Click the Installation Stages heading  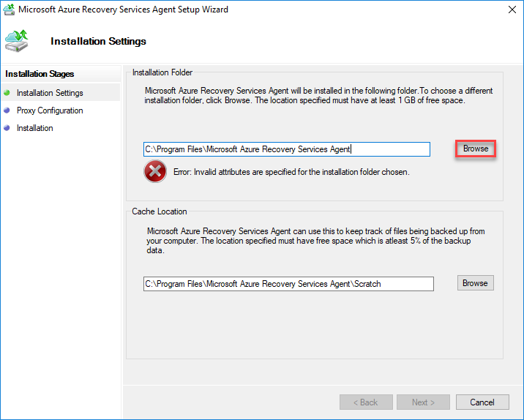(40, 74)
